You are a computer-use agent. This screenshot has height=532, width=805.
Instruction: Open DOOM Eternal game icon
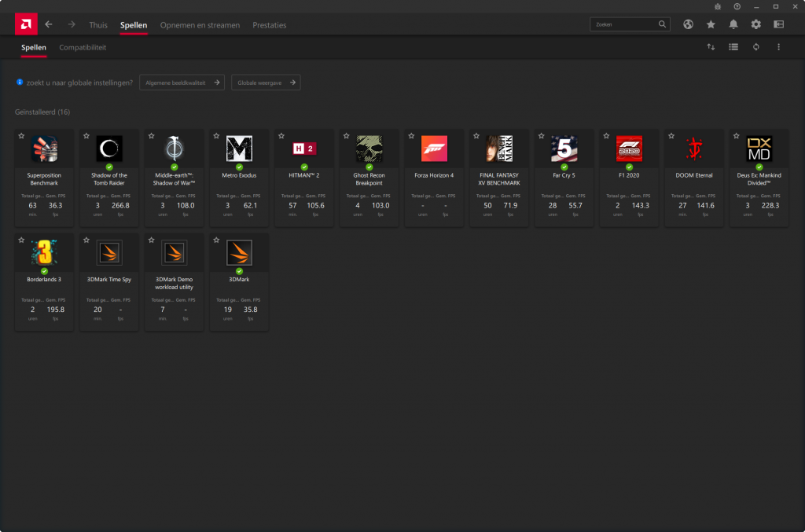click(x=694, y=149)
